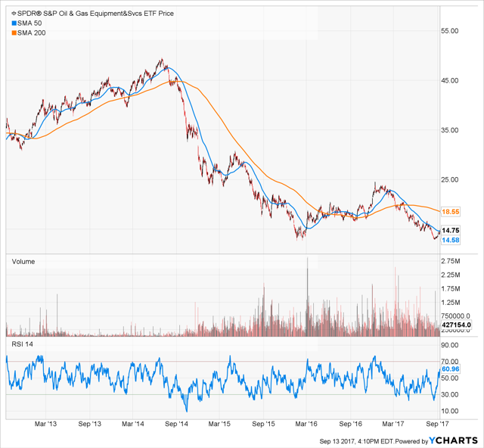Select the SPDR S&P Oil & Gas ETF Price legend label
Viewport: 484px width, 448px height.
96,14
